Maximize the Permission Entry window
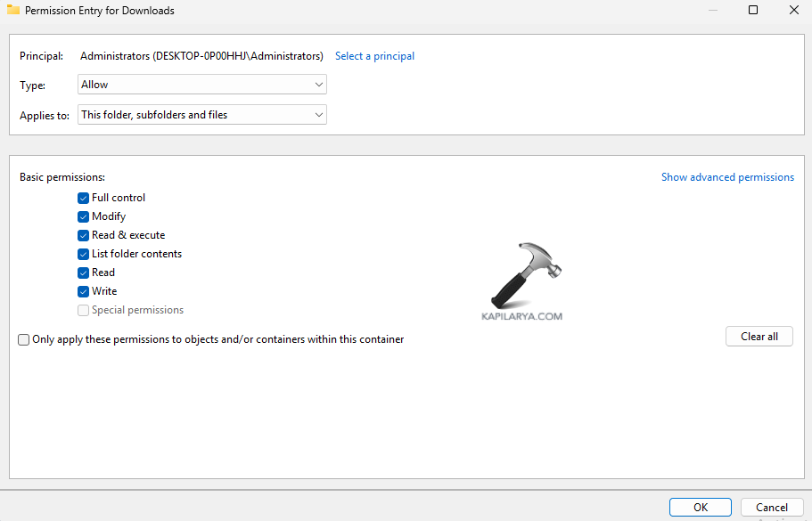The image size is (812, 521). (x=752, y=11)
